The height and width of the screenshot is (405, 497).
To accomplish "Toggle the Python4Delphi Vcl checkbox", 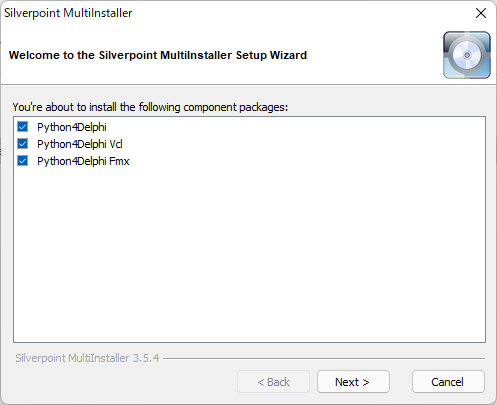I will pos(23,144).
